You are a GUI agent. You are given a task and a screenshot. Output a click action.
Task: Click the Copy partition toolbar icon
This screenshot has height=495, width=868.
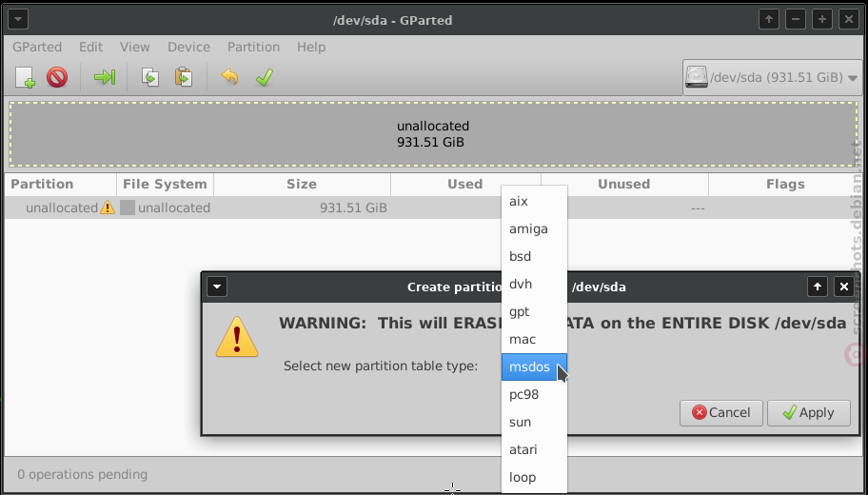pyautogui.click(x=150, y=77)
